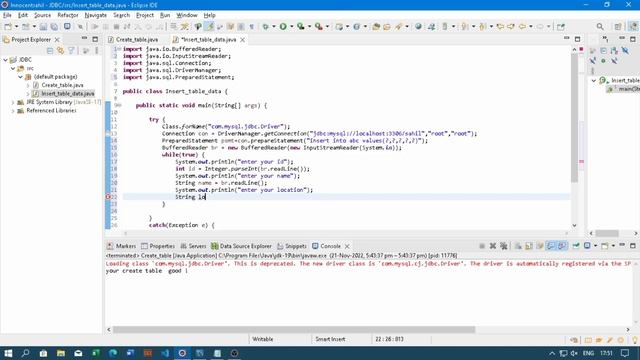Maximize the Console view

coord(633,246)
